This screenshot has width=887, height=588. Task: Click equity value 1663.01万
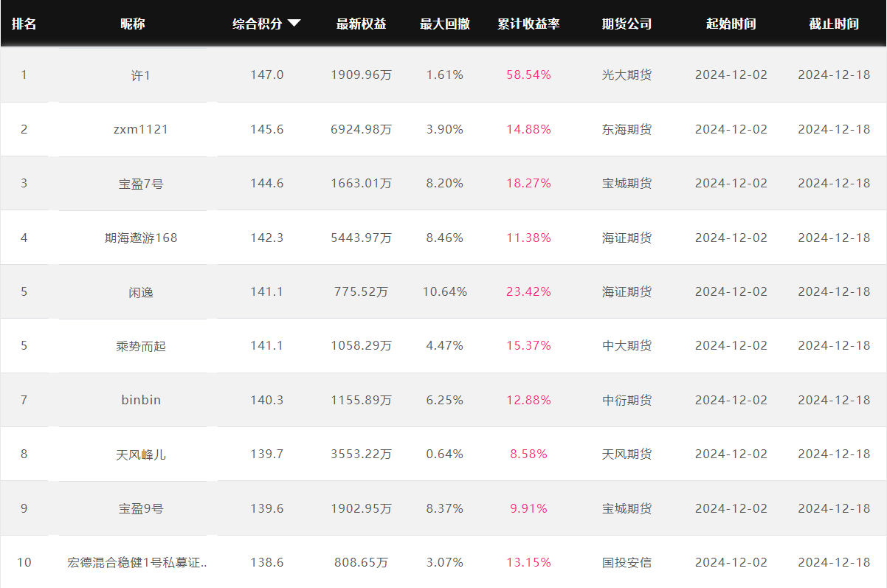361,183
